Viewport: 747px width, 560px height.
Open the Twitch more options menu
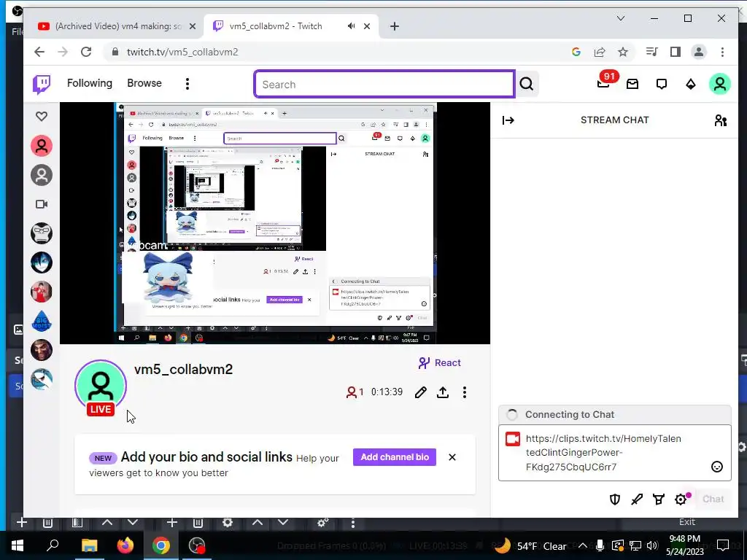(187, 84)
